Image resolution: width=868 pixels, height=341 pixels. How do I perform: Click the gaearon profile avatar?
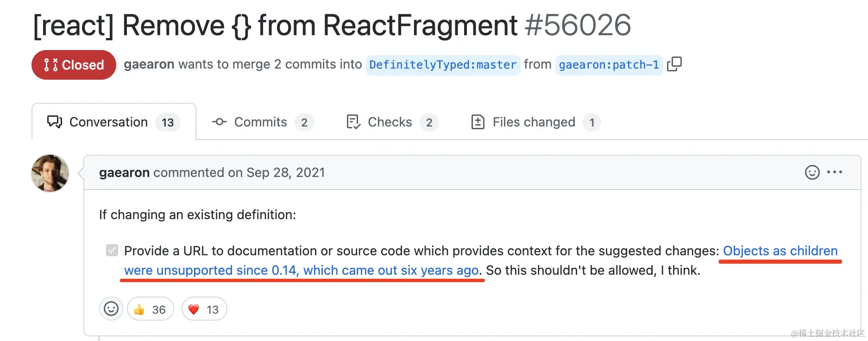pos(50,173)
